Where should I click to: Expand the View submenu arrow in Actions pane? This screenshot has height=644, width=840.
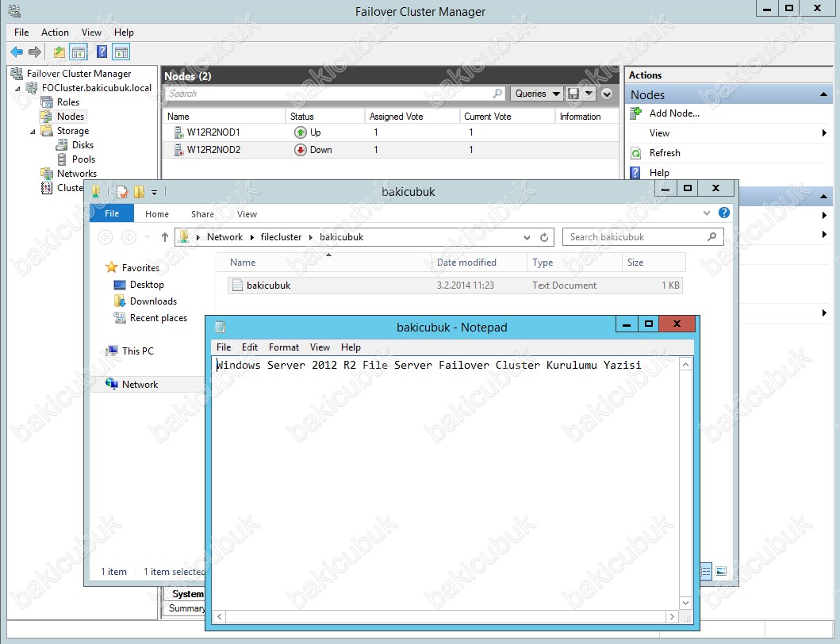click(824, 133)
